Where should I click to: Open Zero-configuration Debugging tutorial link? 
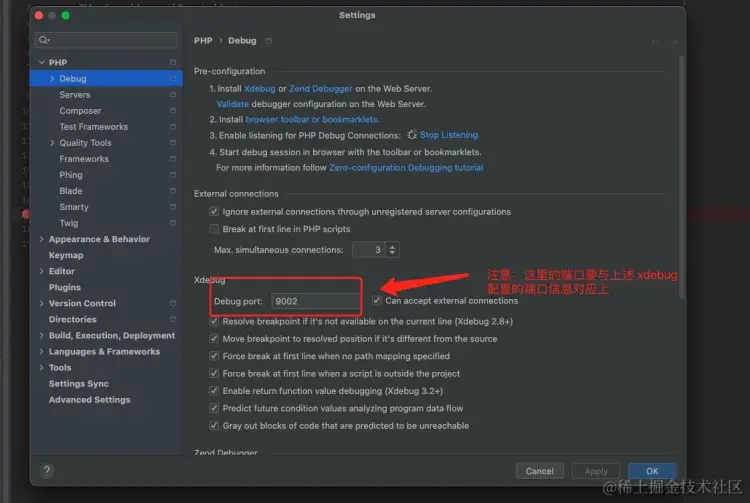pos(406,167)
